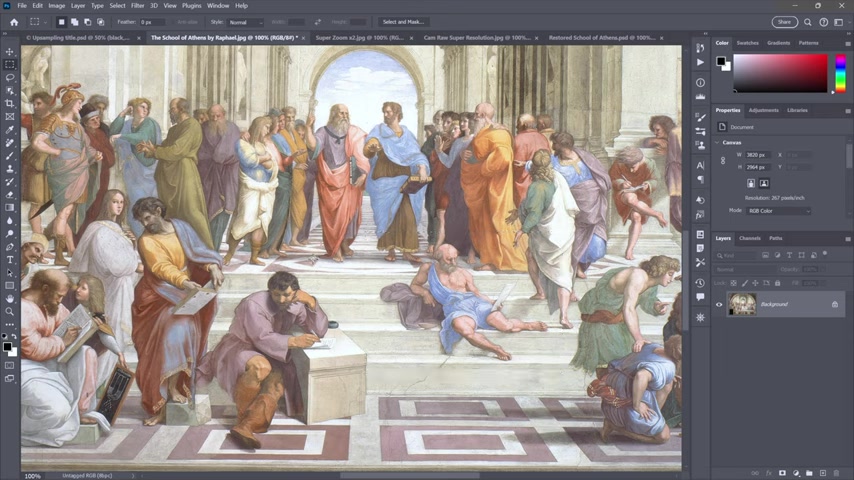Open the Search icon at top right
Image resolution: width=854 pixels, height=480 pixels.
tap(808, 22)
